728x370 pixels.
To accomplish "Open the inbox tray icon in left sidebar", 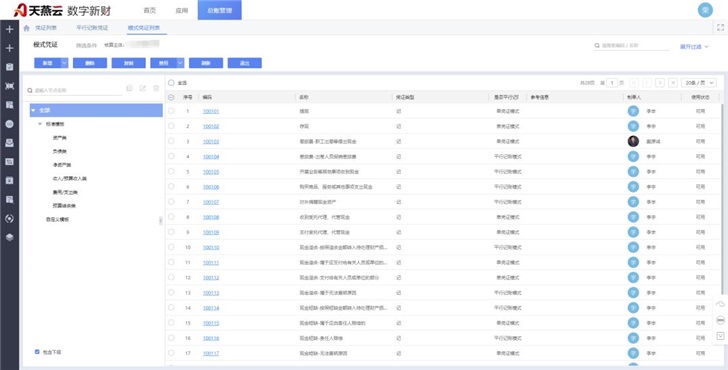I will coord(9,143).
